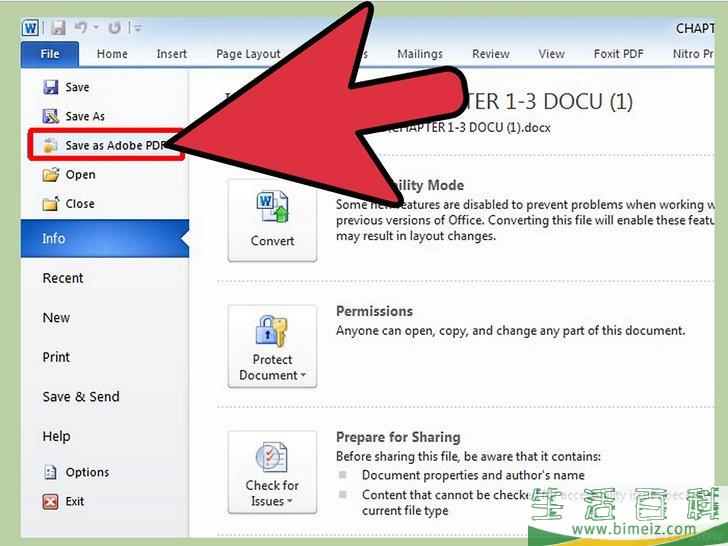Select the Info section in backstage

point(105,239)
